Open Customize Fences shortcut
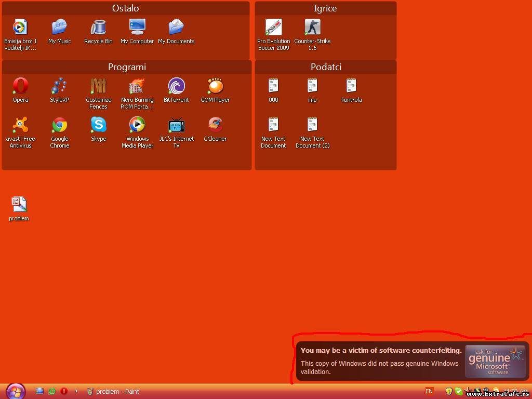 pyautogui.click(x=98, y=94)
